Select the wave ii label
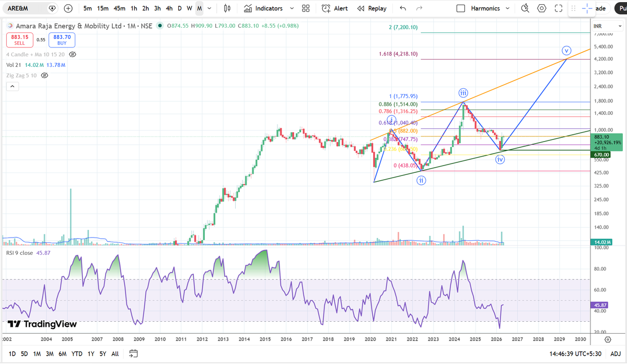 (421, 180)
